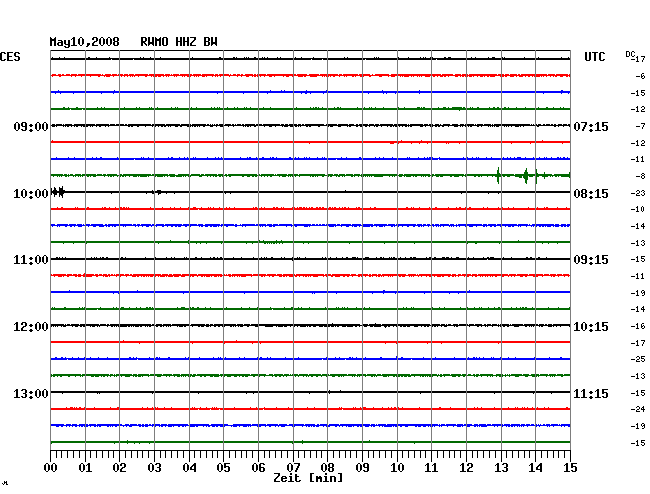Select the 12:00 local time label
650x494 pixels.
[x=31, y=327]
